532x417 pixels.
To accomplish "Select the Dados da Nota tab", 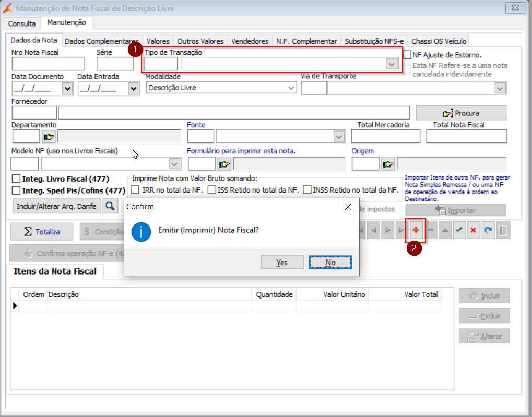I will click(34, 40).
